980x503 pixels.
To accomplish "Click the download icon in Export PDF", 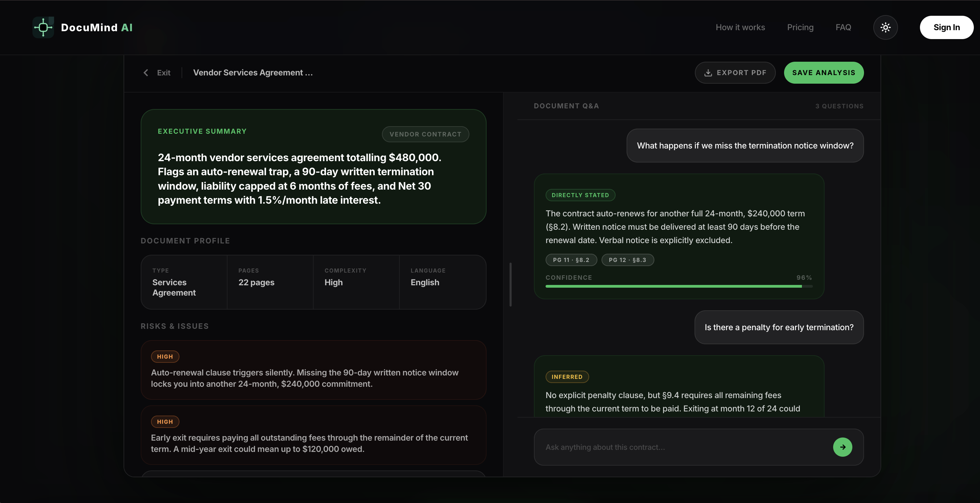I will click(708, 73).
